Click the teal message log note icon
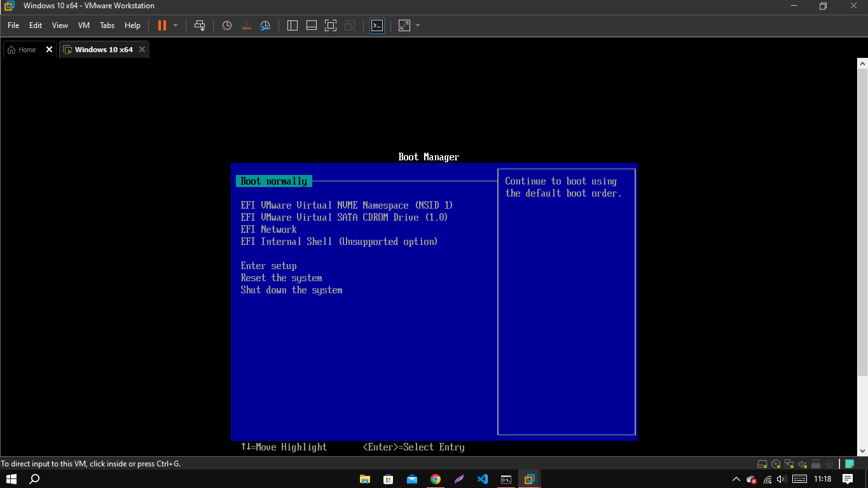The width and height of the screenshot is (868, 488). tap(849, 464)
